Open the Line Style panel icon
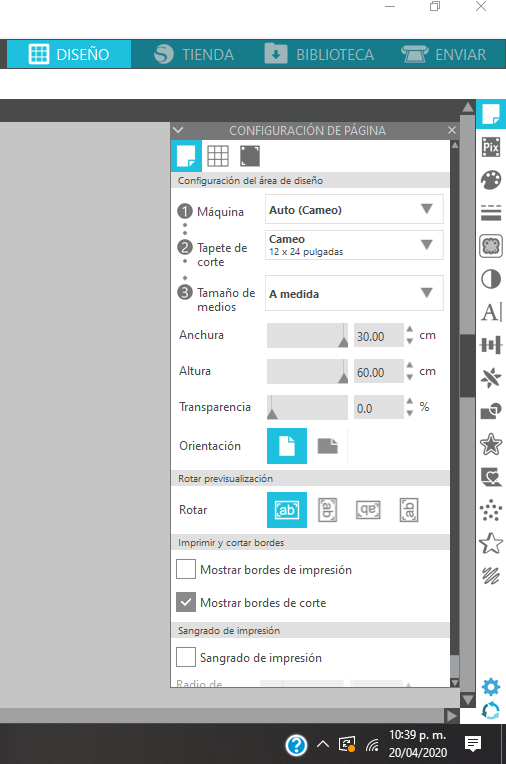506x764 pixels. [x=491, y=212]
